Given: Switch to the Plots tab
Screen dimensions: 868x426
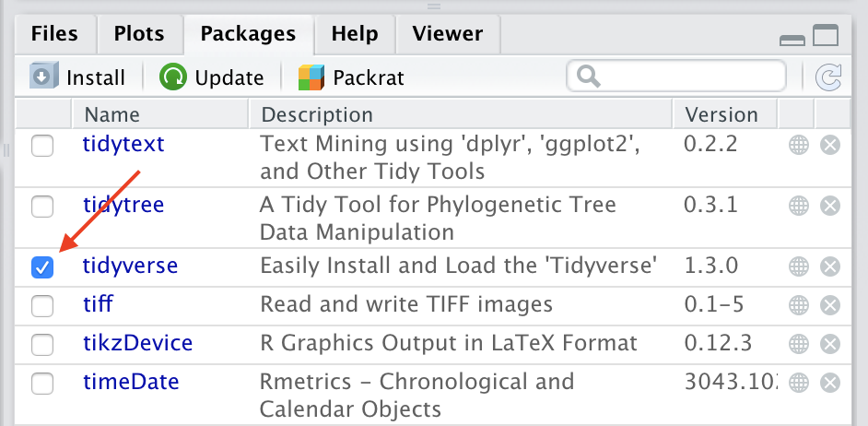Looking at the screenshot, I should 139,35.
